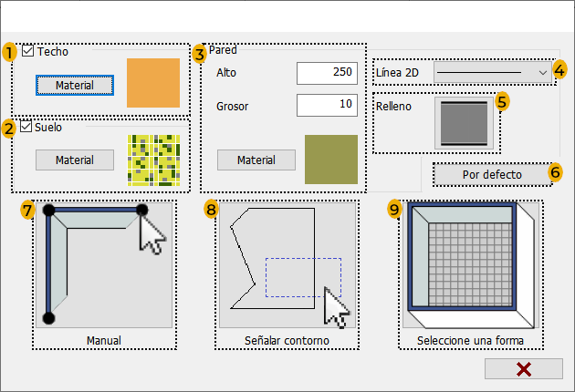
Task: Open the Pared Material button
Action: coord(256,160)
